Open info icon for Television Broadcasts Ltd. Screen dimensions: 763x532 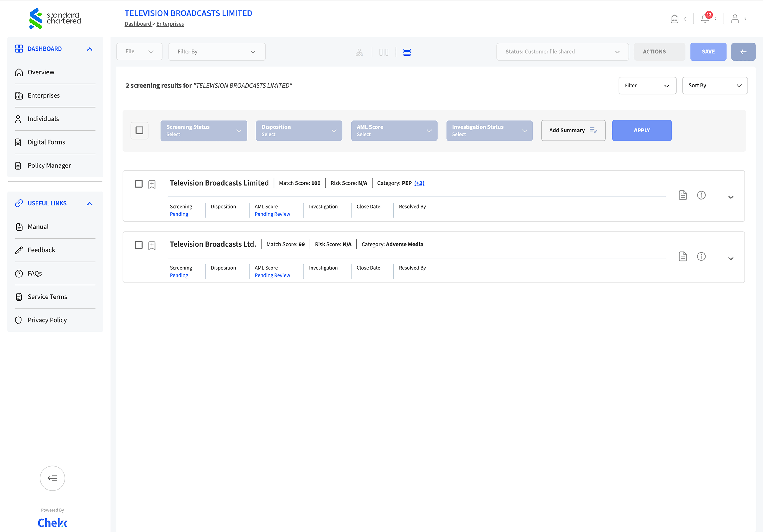point(701,256)
